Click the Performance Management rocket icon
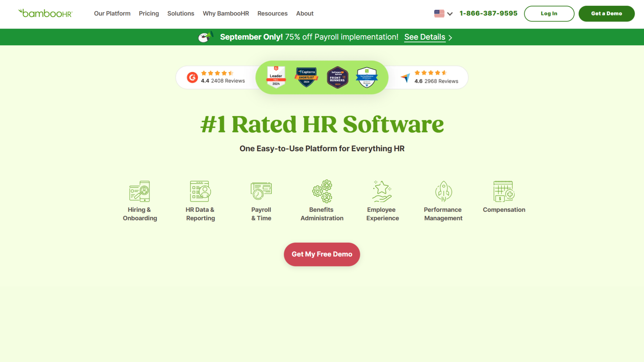Viewport: 644px width, 362px height. [443, 191]
